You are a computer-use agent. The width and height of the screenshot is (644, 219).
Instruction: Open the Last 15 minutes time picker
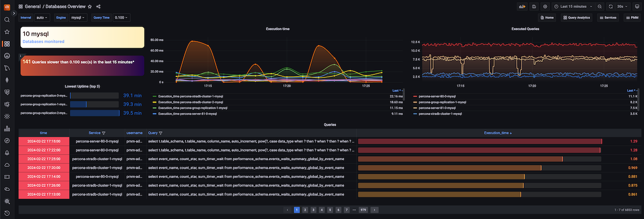[x=573, y=7]
